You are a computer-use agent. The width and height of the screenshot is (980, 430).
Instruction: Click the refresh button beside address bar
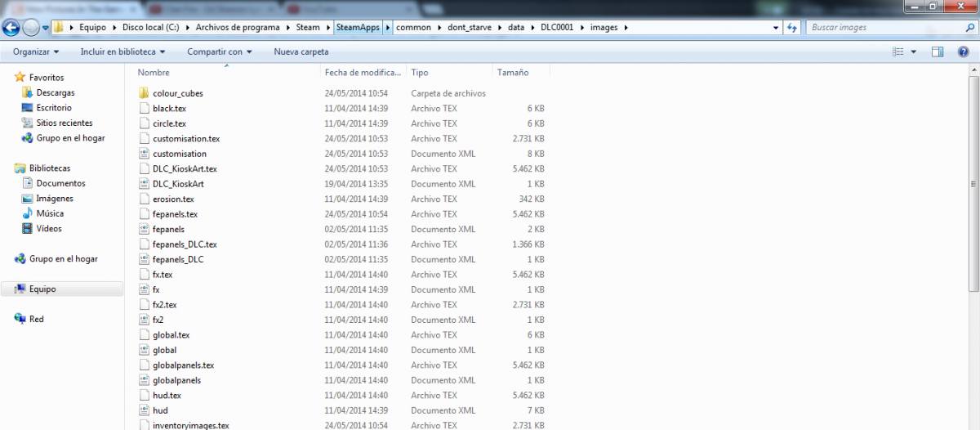point(791,27)
